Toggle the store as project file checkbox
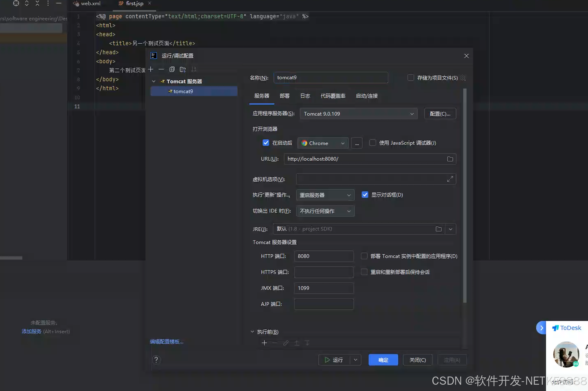This screenshot has width=588, height=391. (x=411, y=78)
